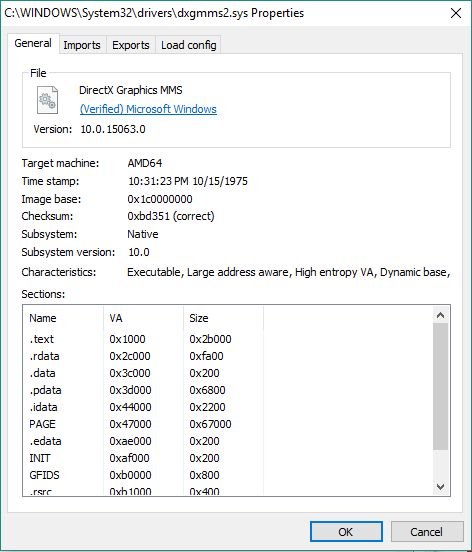Click the version value 10.0.15063.0
The image size is (472, 552).
113,129
